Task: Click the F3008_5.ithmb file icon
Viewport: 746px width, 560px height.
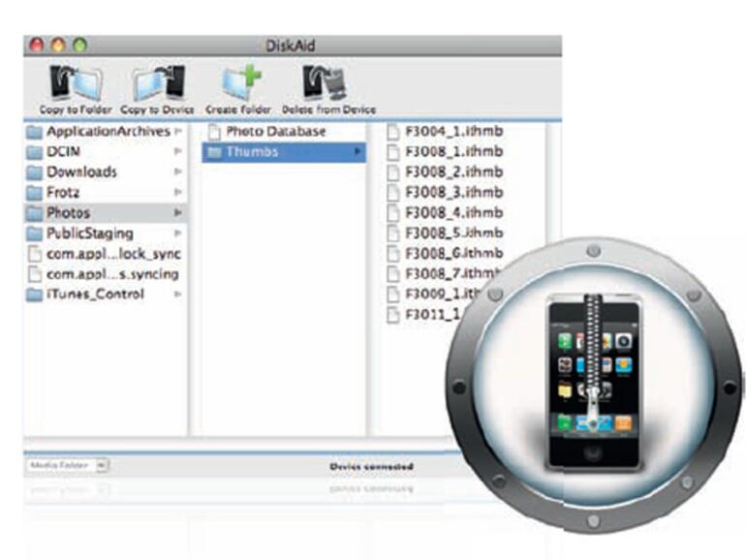Action: pyautogui.click(x=393, y=233)
